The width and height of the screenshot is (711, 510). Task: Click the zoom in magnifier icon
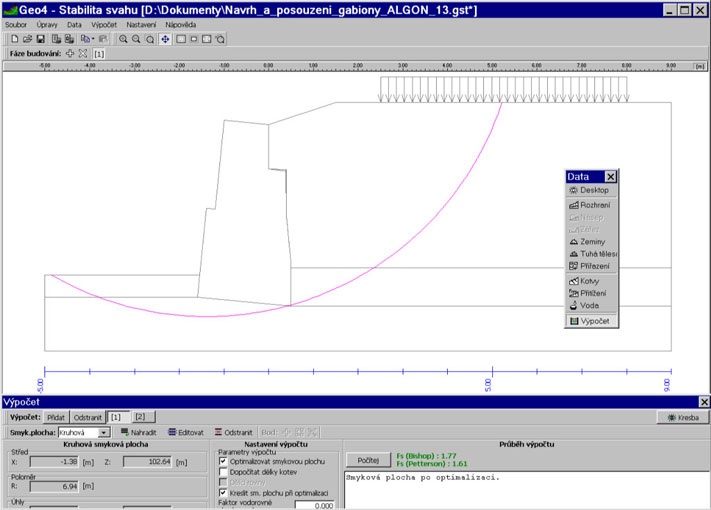pos(123,39)
